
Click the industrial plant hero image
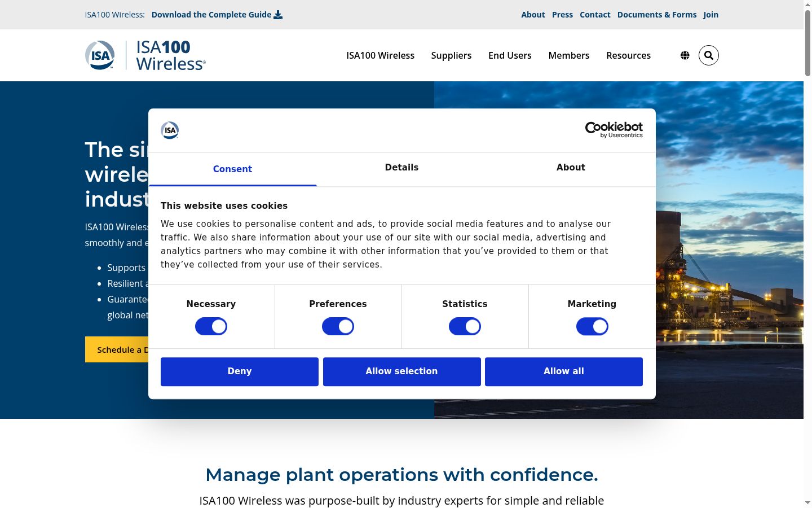click(x=729, y=250)
